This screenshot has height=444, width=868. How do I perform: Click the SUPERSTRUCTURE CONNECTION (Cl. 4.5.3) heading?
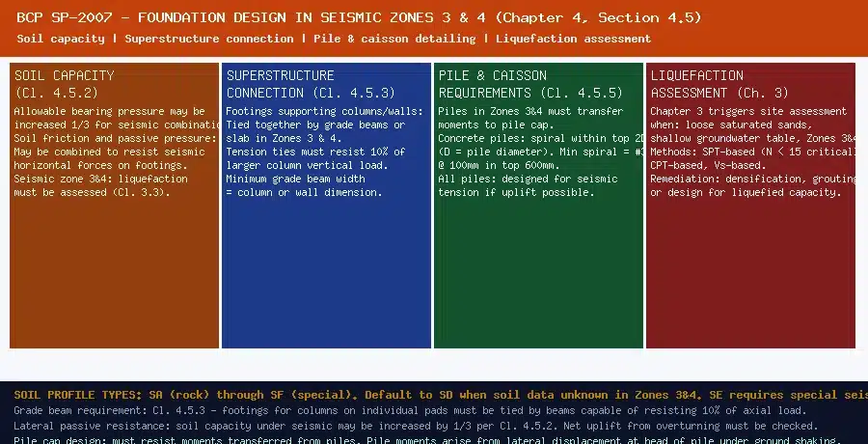(311, 84)
